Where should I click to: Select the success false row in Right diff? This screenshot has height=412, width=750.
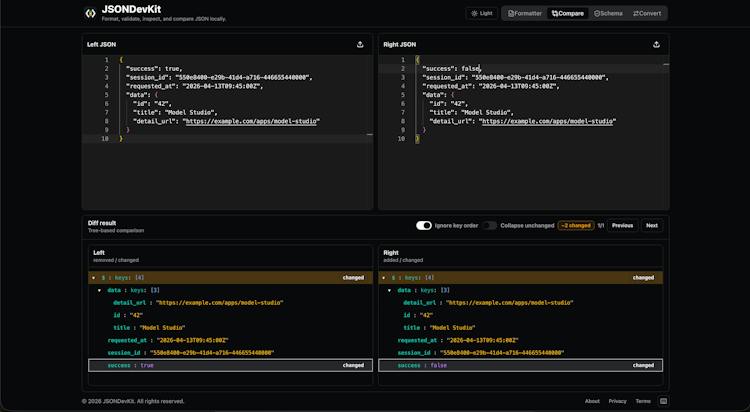[x=520, y=365]
